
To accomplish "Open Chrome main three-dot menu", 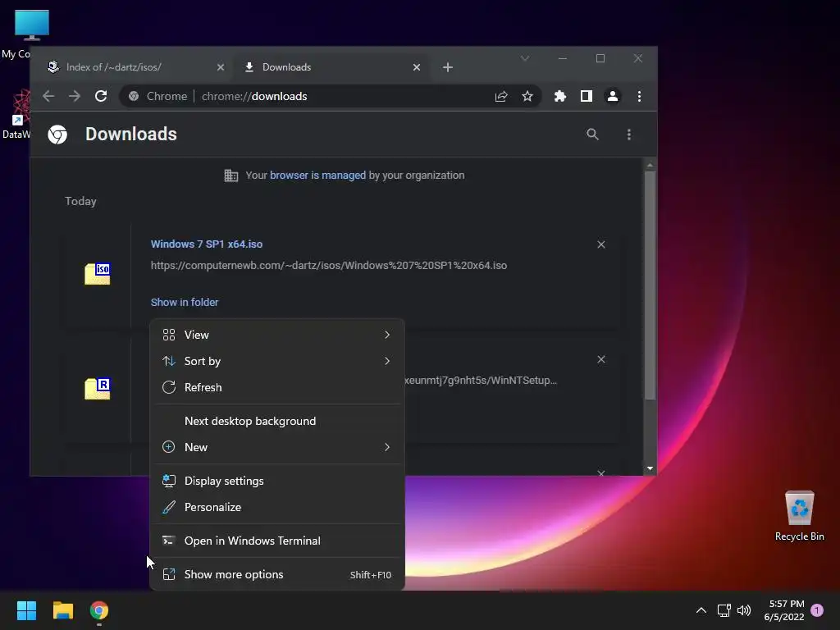I will [x=639, y=97].
